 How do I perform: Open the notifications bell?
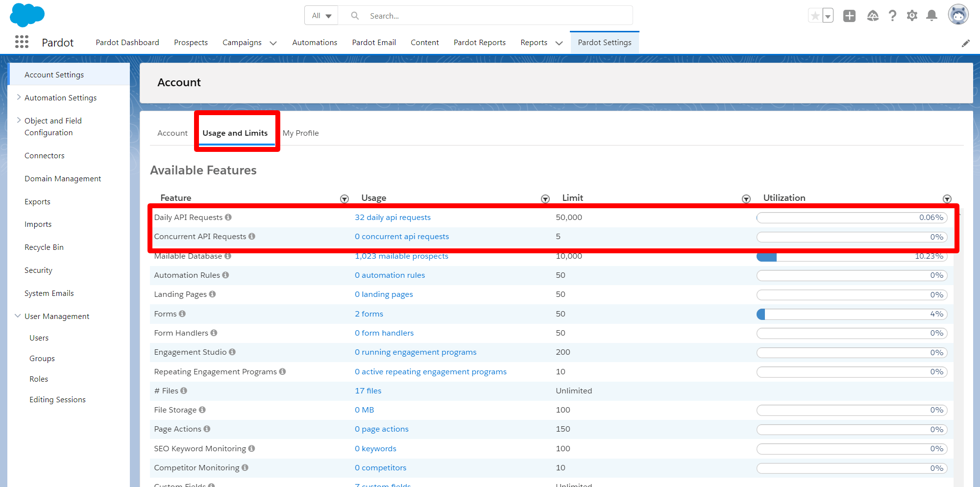pos(931,16)
